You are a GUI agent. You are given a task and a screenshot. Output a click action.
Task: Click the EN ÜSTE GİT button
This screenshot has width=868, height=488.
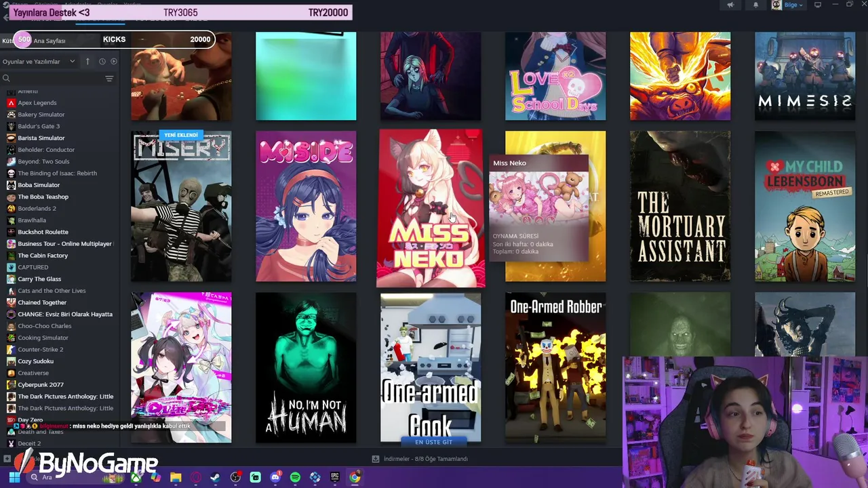pyautogui.click(x=433, y=442)
